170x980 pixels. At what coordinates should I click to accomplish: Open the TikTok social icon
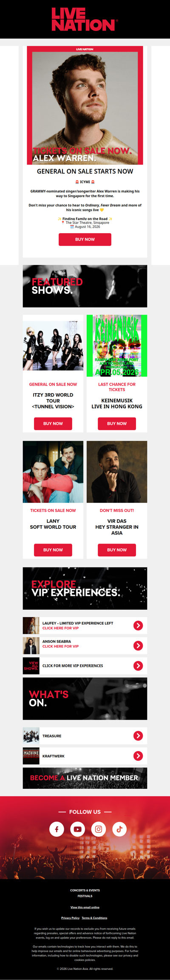(119, 829)
